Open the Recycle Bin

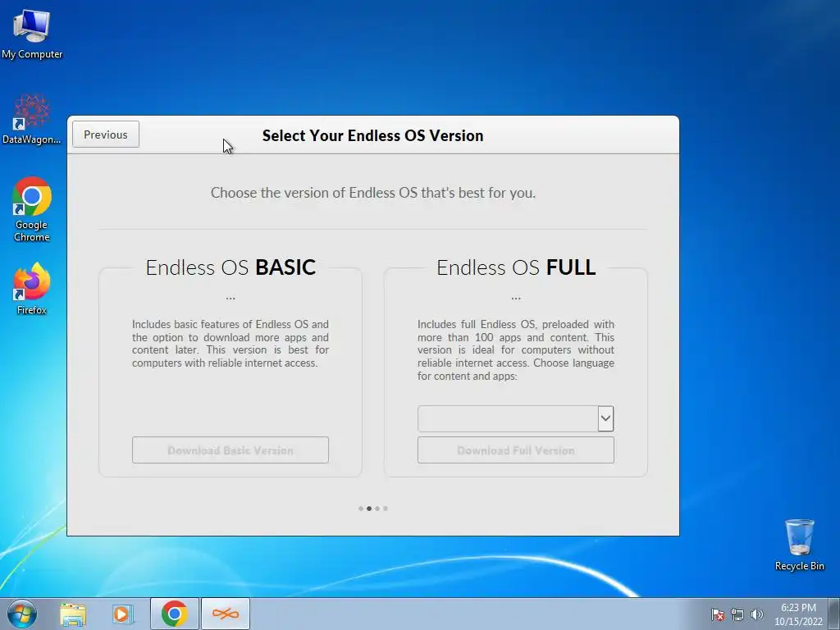(799, 545)
